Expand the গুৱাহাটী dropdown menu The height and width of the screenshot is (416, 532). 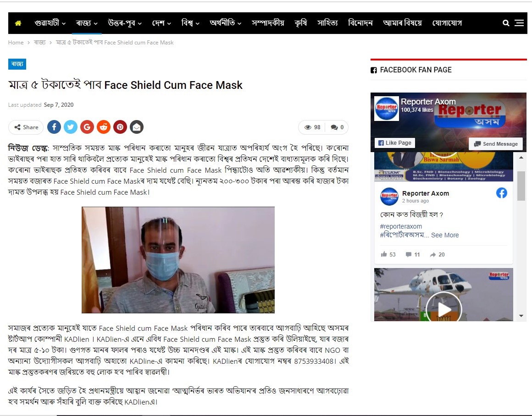tap(50, 23)
